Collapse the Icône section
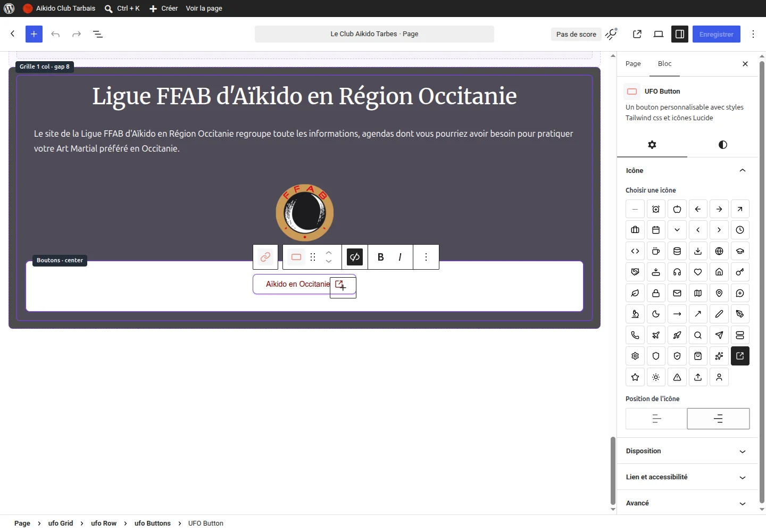The width and height of the screenshot is (766, 532). [687, 170]
